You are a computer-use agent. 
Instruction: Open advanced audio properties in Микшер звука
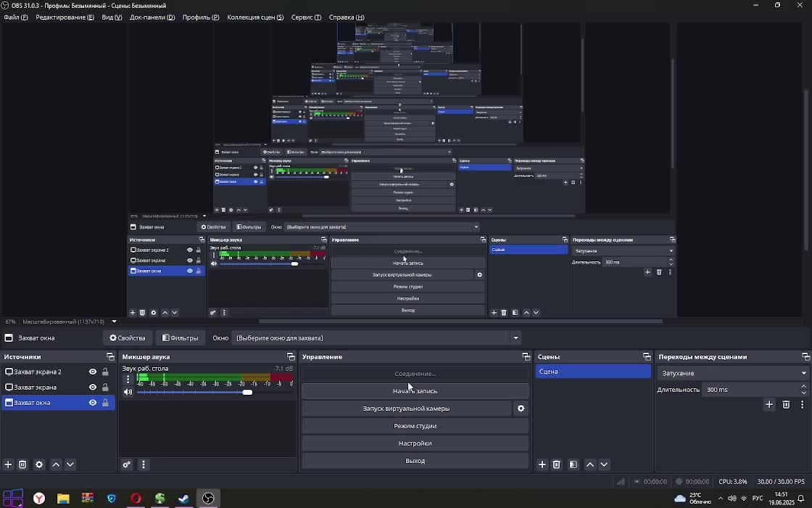(127, 464)
